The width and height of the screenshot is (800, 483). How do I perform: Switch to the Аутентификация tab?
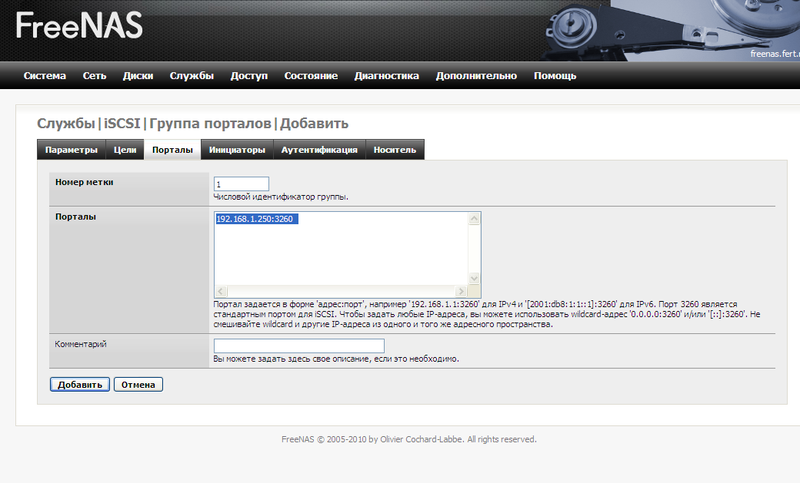(x=319, y=149)
